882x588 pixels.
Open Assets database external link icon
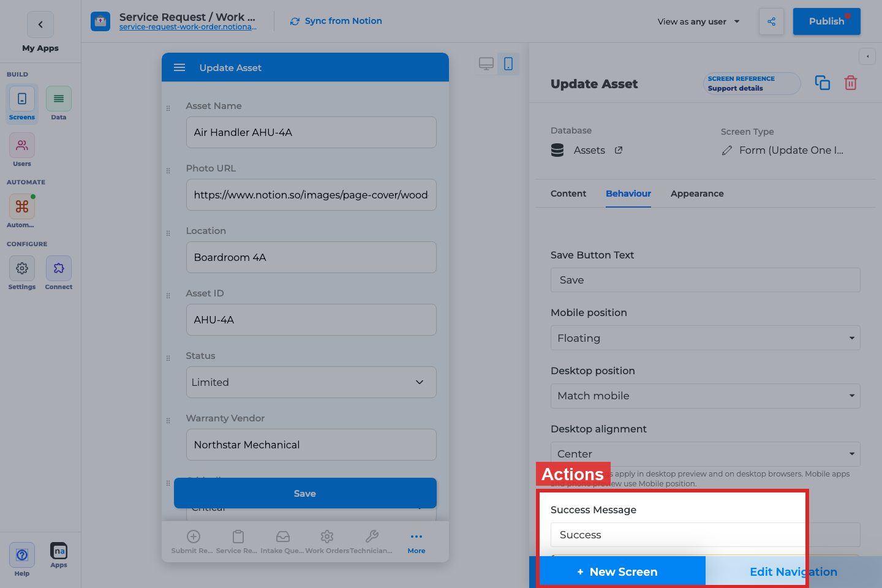click(619, 150)
